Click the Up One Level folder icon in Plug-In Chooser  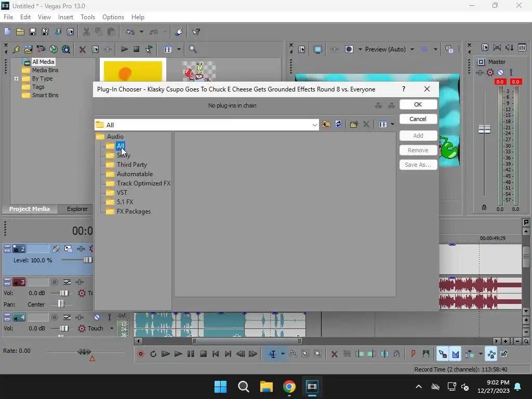point(326,125)
